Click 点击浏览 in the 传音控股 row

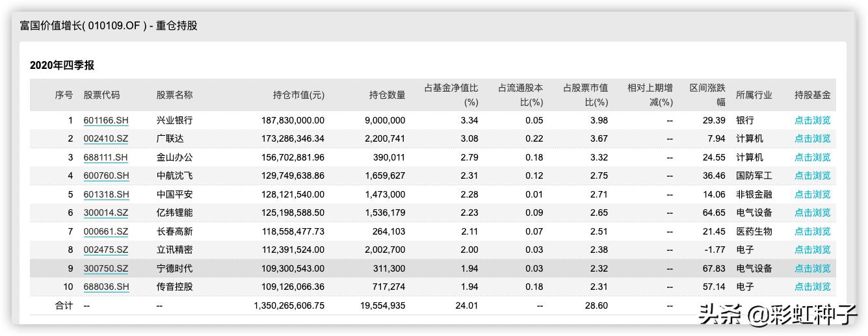click(x=812, y=287)
